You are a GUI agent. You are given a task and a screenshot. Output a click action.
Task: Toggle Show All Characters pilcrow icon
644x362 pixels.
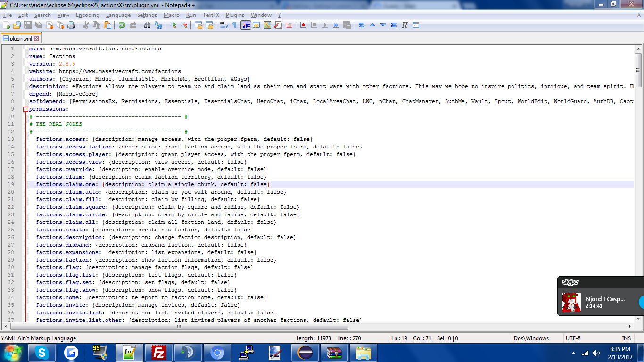pos(235,25)
